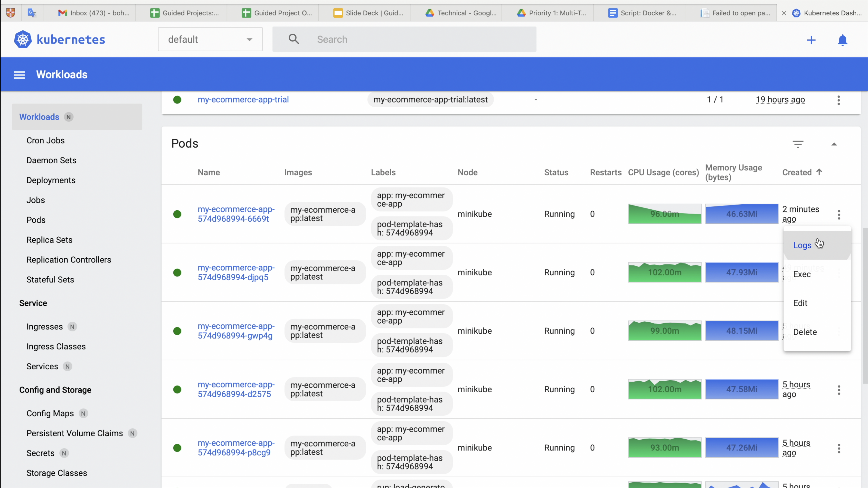The width and height of the screenshot is (868, 488).
Task: Choose Delete in the pod menu
Action: 805,332
